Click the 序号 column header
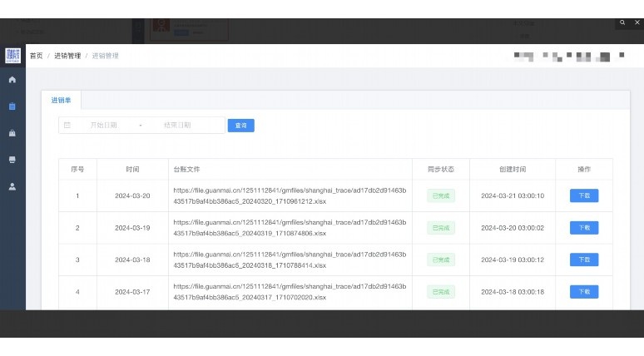Screen dimensions: 644x356 tap(77, 169)
